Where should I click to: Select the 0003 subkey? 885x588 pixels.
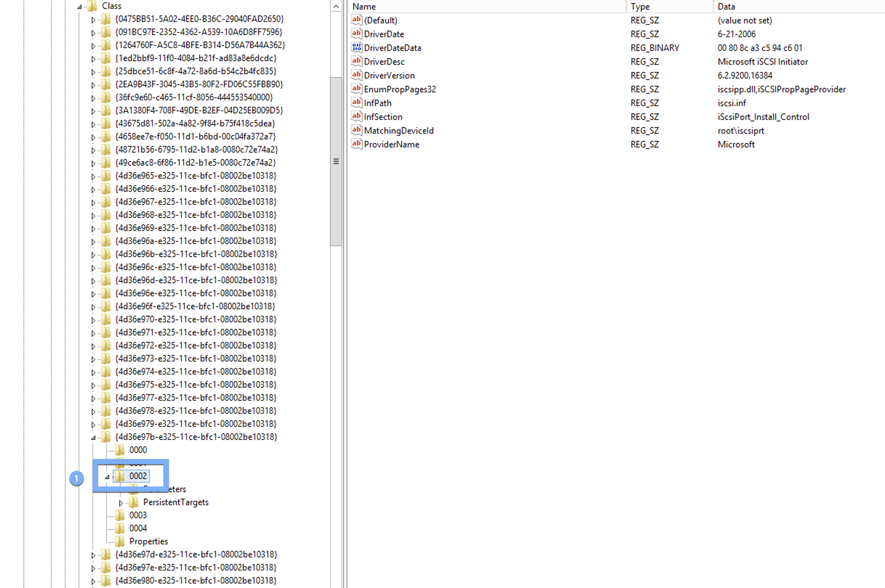tap(137, 515)
